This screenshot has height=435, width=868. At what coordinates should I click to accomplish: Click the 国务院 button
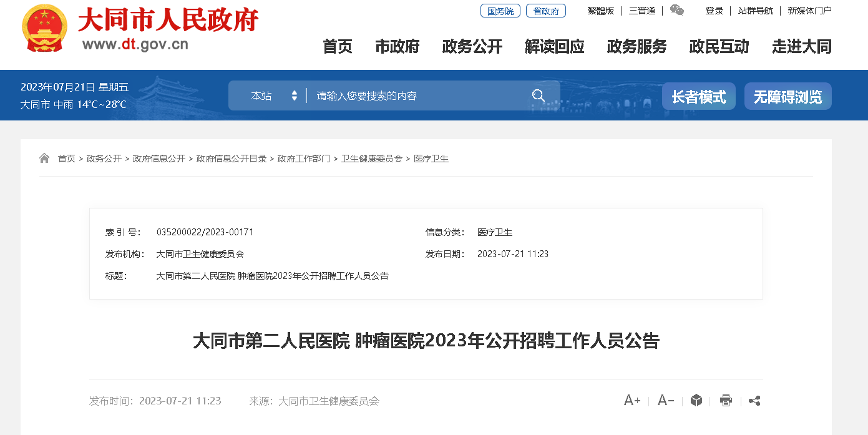click(x=500, y=11)
